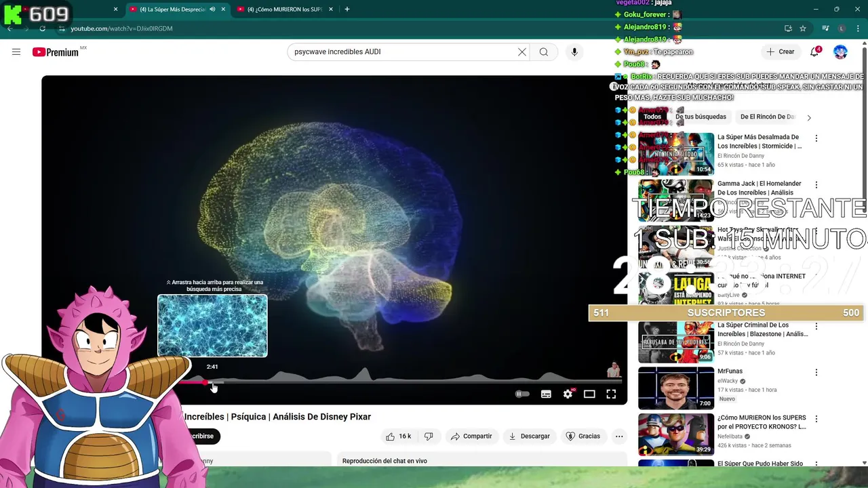Click the Crear button

pyautogui.click(x=781, y=52)
